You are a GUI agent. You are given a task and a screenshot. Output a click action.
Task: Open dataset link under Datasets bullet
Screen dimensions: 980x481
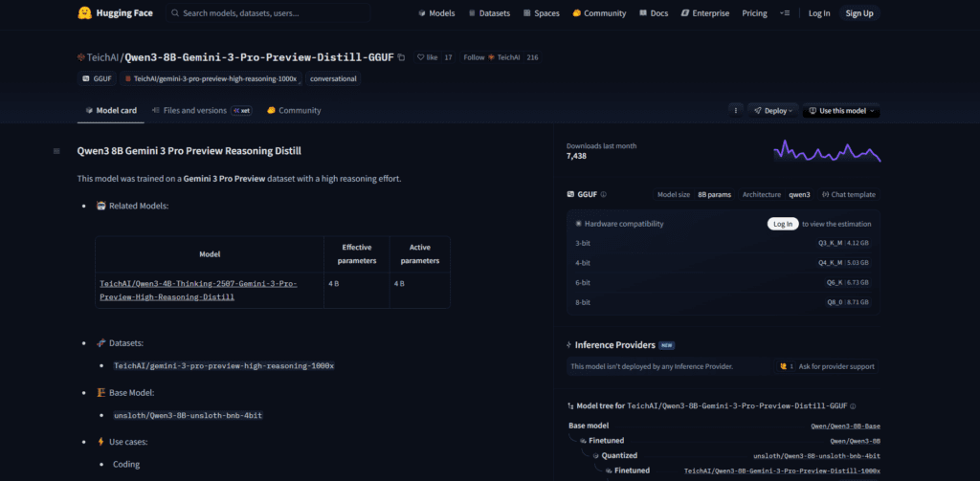point(224,366)
